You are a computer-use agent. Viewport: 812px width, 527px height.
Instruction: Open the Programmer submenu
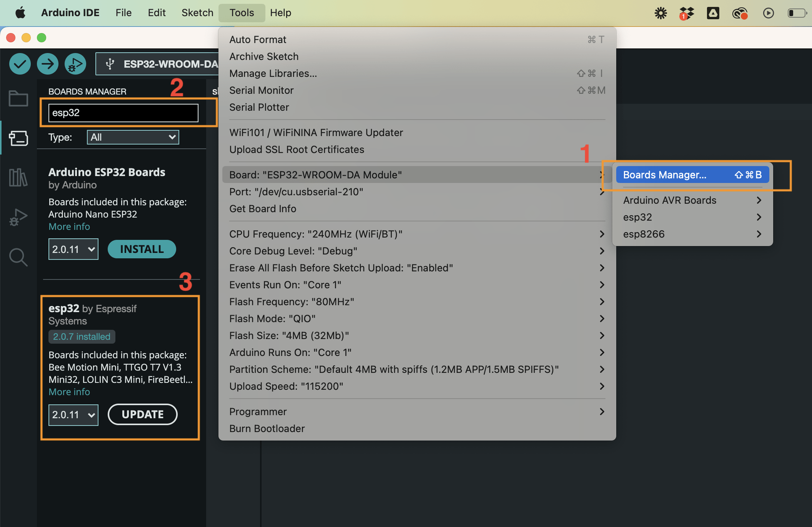point(417,412)
